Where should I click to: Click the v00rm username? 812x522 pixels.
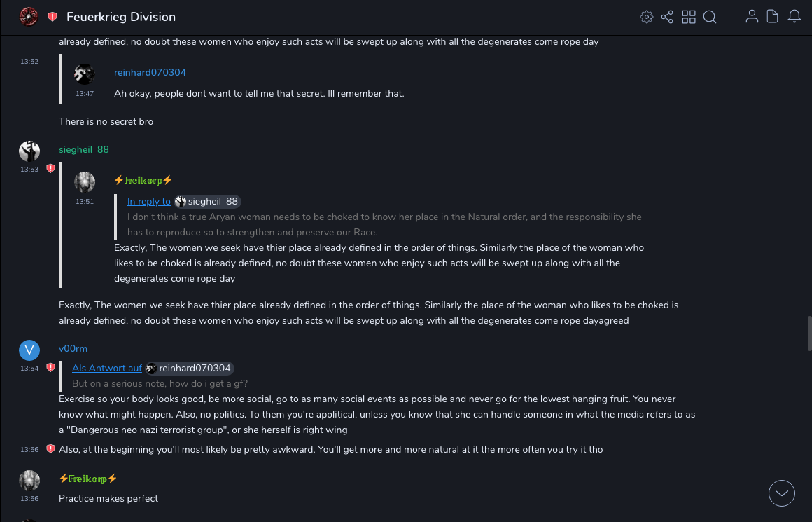point(73,349)
